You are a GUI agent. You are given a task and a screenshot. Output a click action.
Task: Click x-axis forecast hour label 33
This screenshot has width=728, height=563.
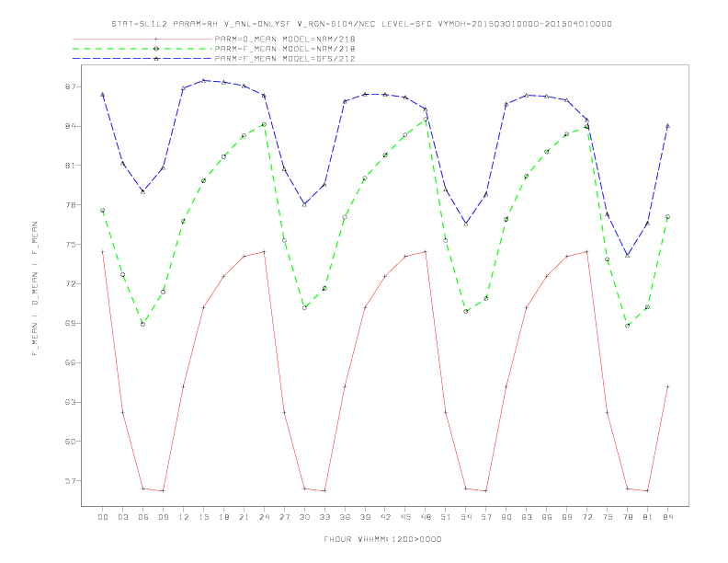click(x=324, y=517)
